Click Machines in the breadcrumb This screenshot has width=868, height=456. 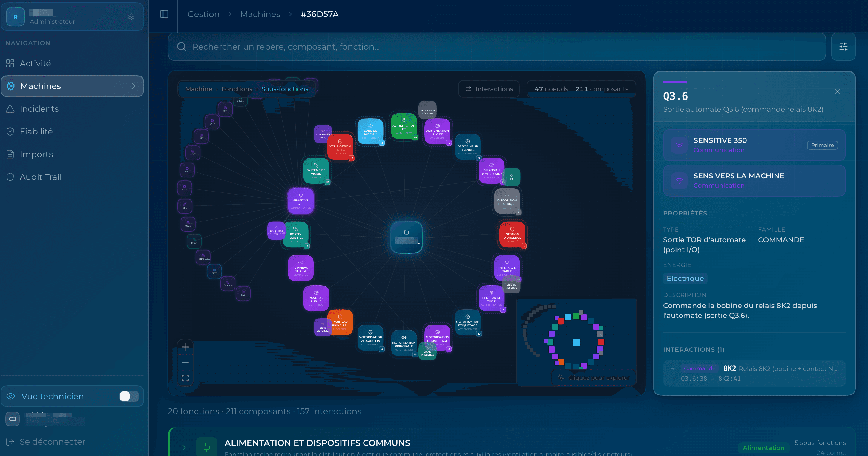tap(260, 14)
